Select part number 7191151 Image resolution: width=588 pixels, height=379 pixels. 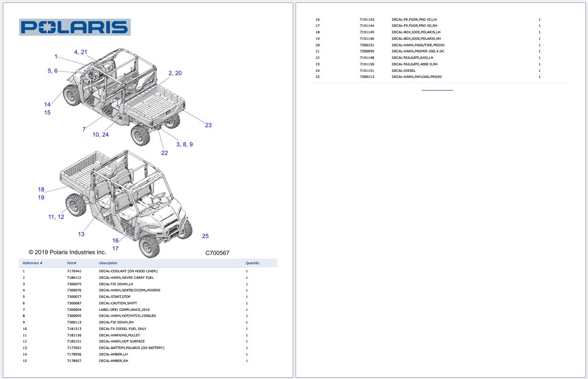367,71
